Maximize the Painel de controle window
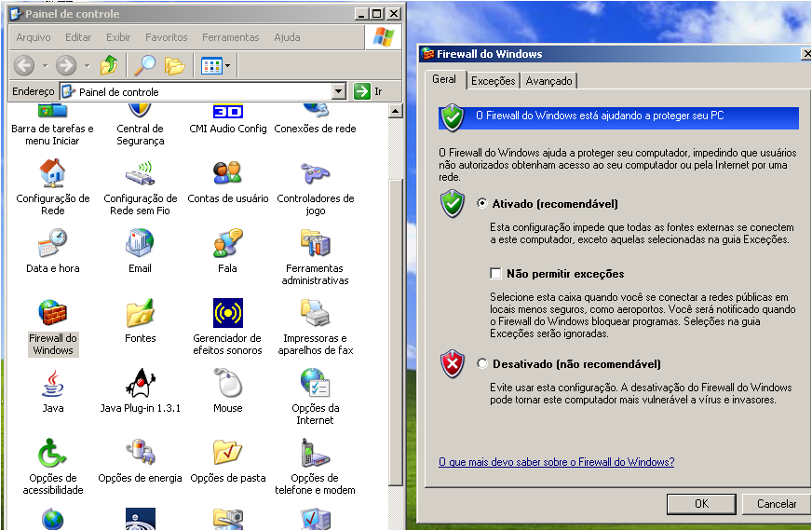The width and height of the screenshot is (812, 531). 377,13
